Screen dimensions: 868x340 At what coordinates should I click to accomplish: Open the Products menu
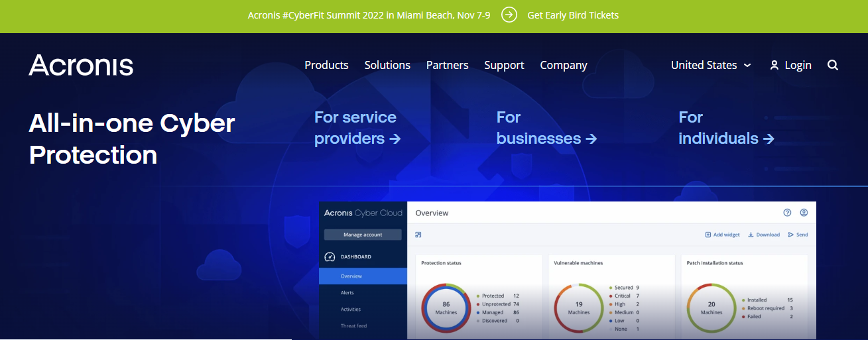click(326, 65)
